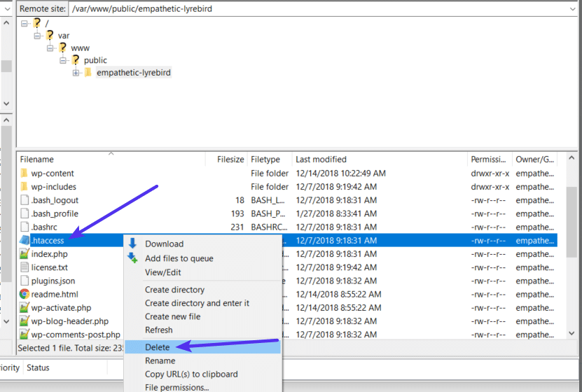Choose Delete from the context menu
582x392 pixels.
158,347
